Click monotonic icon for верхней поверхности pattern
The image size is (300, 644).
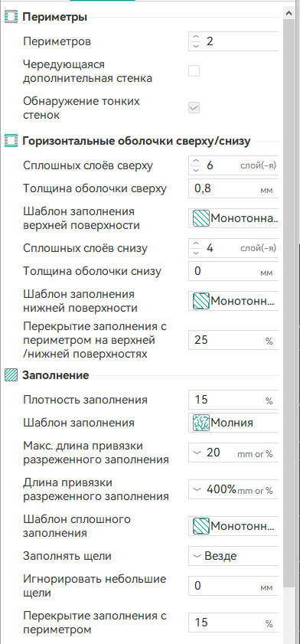pos(201,219)
